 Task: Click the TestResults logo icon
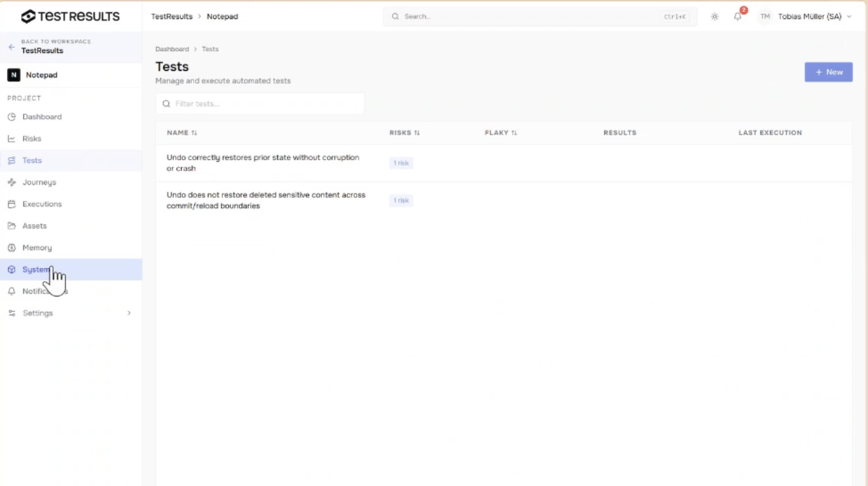(x=29, y=17)
